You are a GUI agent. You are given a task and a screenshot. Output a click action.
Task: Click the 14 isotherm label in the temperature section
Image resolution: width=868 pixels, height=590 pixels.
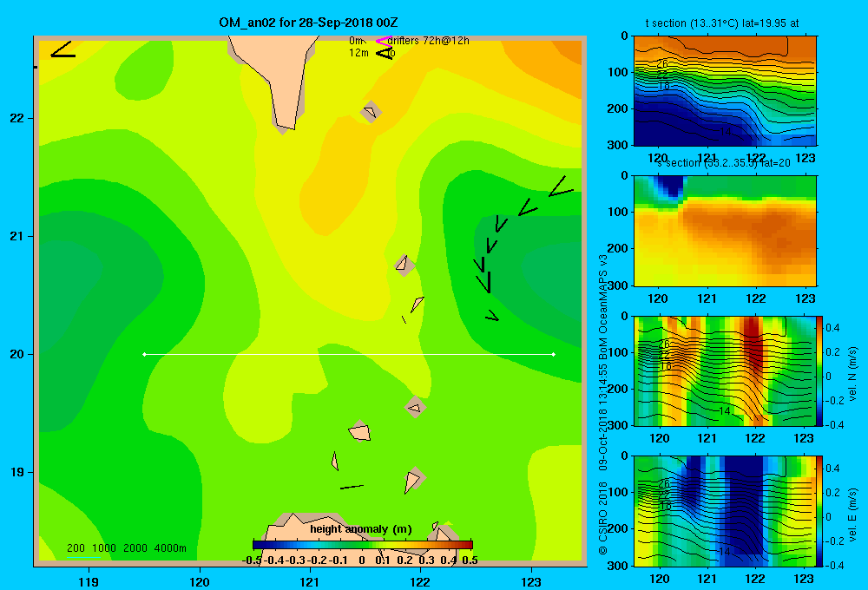725,132
